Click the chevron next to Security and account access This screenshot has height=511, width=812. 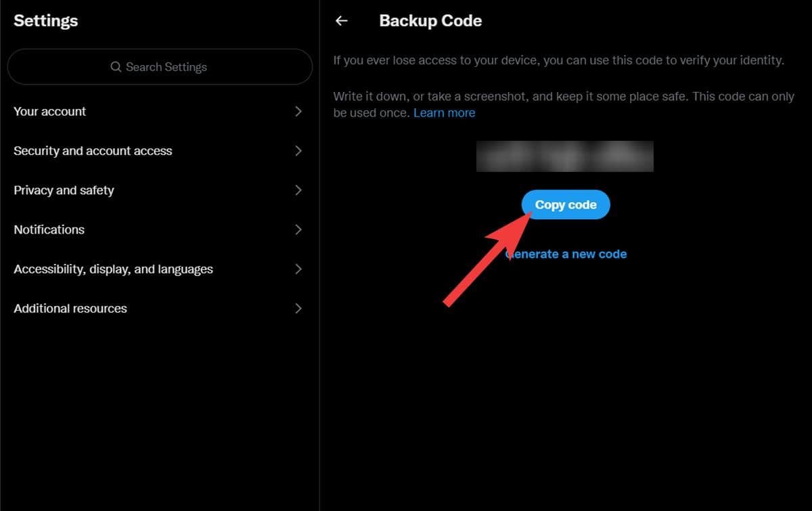tap(298, 151)
